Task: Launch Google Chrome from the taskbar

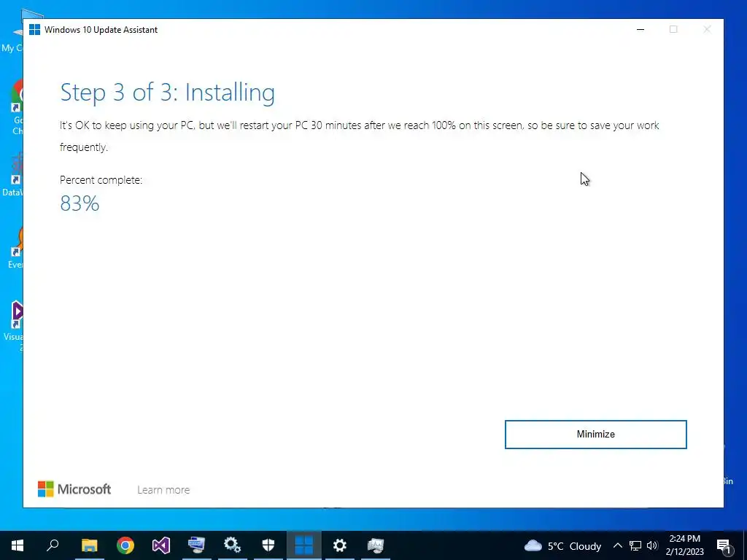Action: pos(125,545)
